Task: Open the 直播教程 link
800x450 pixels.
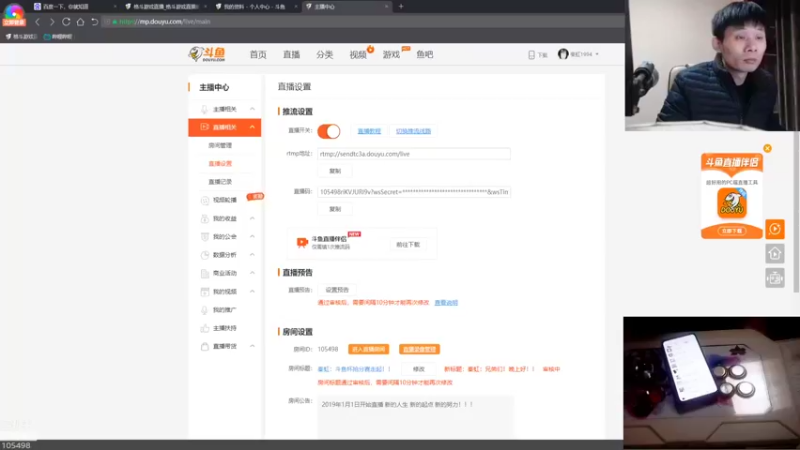Action: tap(369, 131)
